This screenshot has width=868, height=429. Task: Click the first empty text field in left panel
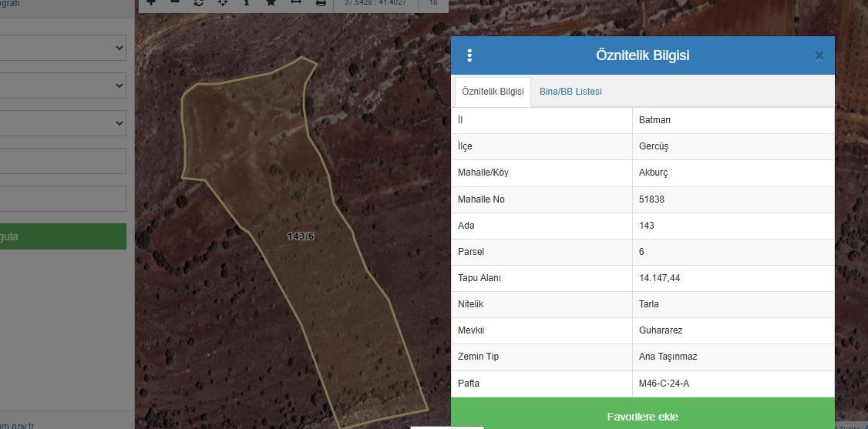[x=62, y=161]
